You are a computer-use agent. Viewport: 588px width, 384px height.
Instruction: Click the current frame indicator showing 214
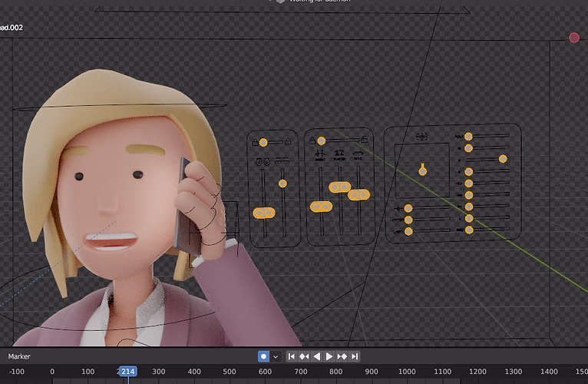click(128, 371)
